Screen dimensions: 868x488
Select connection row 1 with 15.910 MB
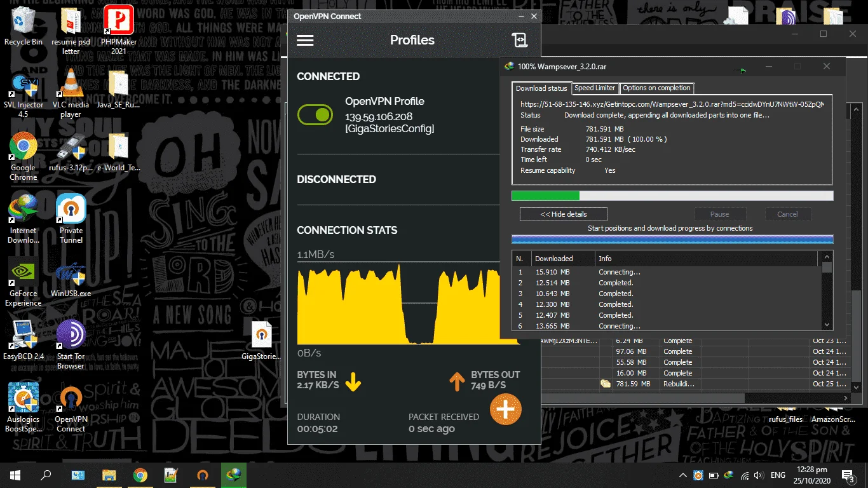click(667, 272)
